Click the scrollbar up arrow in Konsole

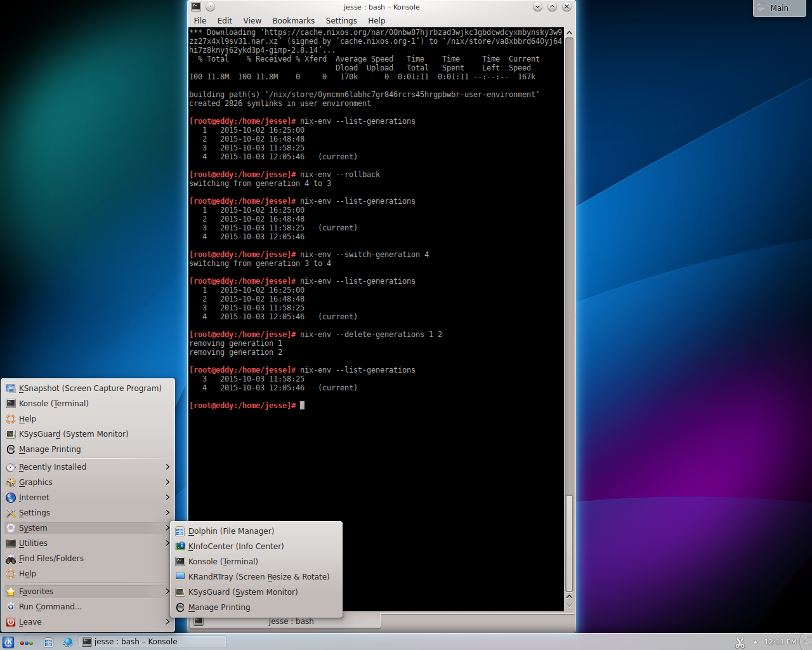569,33
